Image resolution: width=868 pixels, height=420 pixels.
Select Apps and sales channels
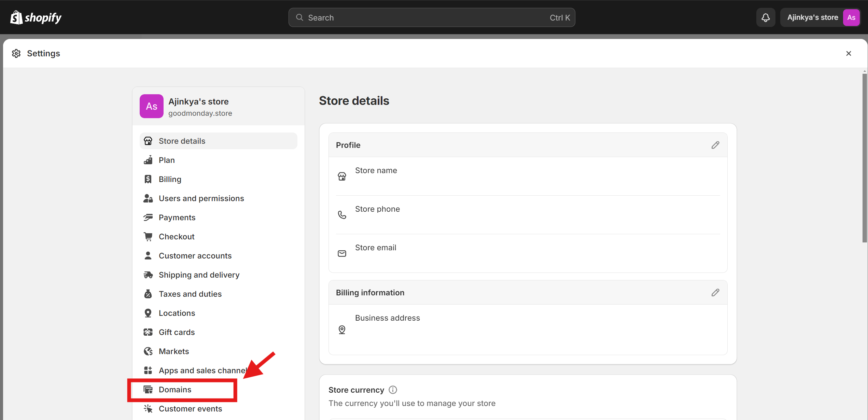218,370
